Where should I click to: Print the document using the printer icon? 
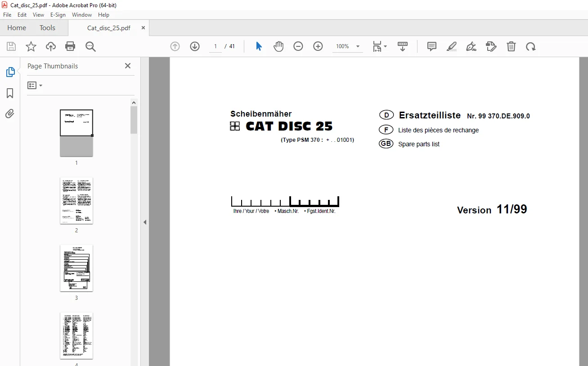coord(70,46)
